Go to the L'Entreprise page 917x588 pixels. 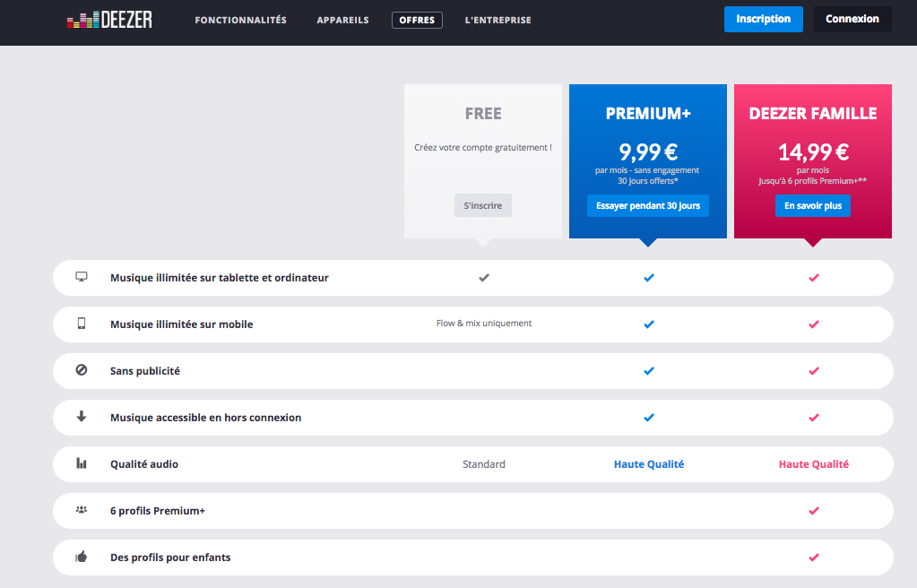coord(497,20)
